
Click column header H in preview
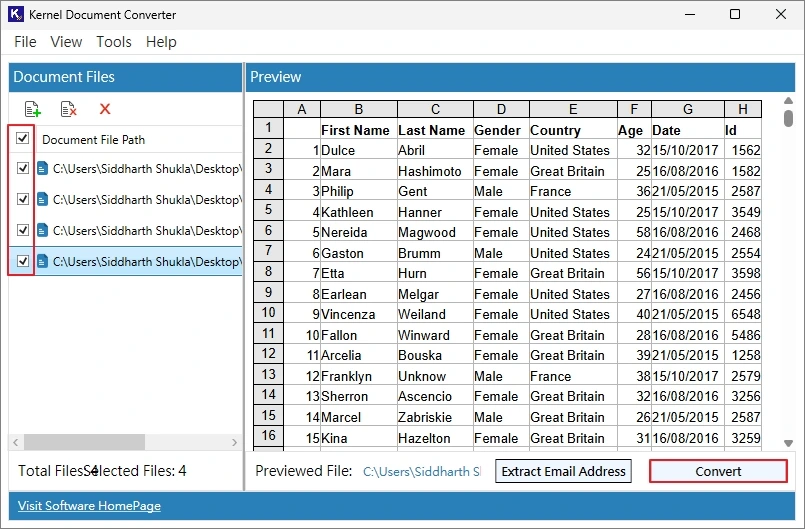click(742, 109)
